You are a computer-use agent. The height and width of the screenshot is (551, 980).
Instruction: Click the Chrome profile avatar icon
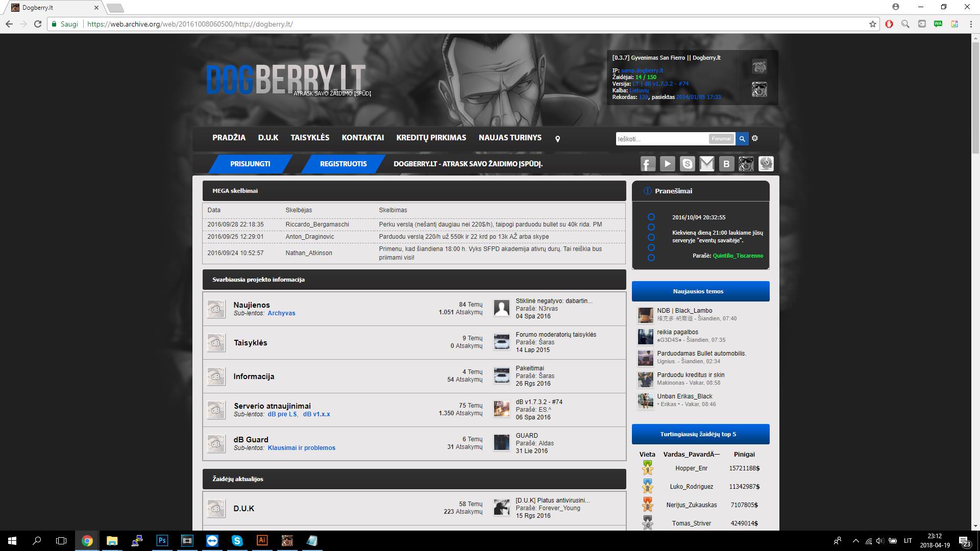[896, 7]
